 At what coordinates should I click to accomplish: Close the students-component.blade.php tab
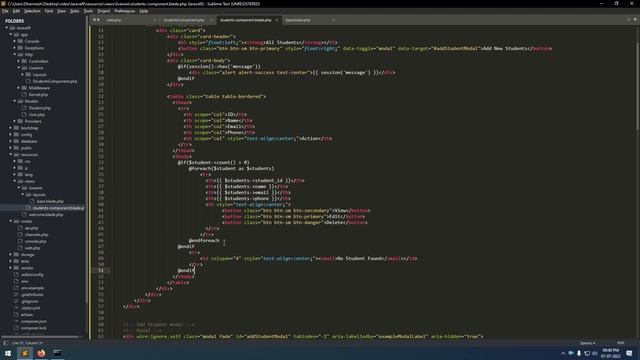(277, 20)
